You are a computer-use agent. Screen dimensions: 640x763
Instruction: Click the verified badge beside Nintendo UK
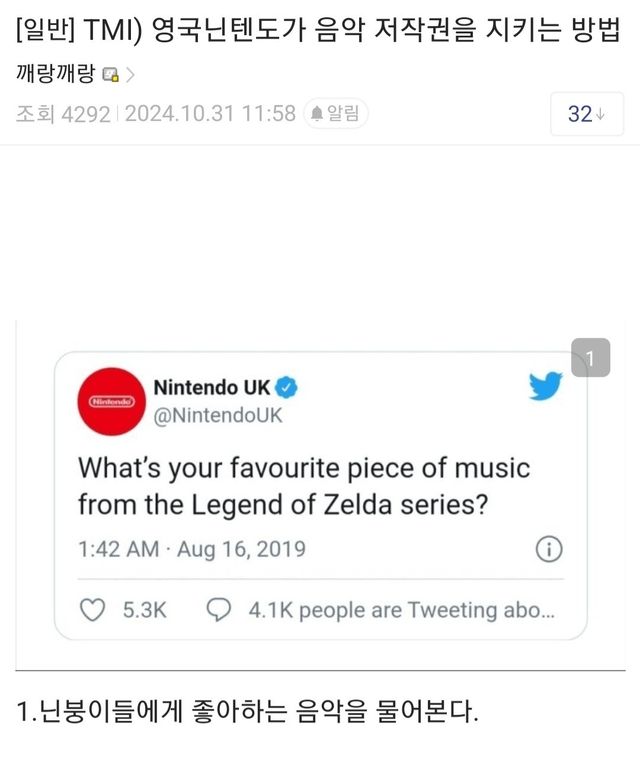(285, 387)
